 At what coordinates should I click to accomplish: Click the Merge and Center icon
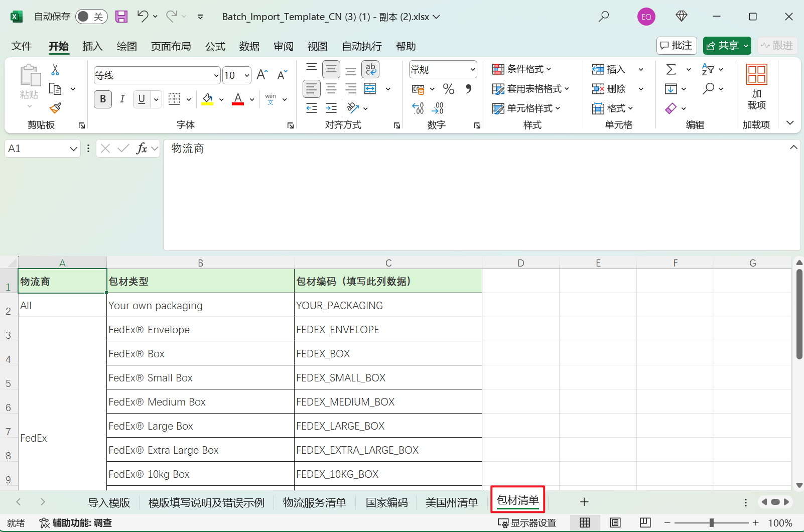click(370, 89)
